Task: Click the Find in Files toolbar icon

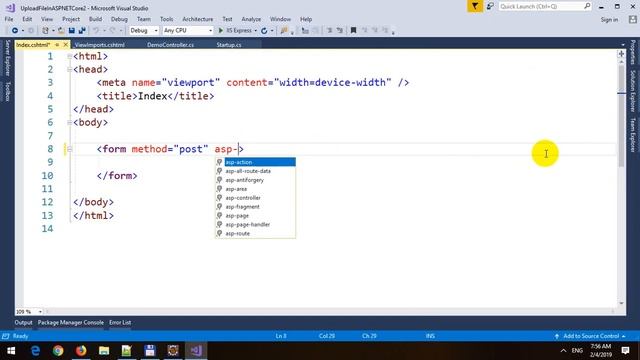Action: (x=284, y=31)
